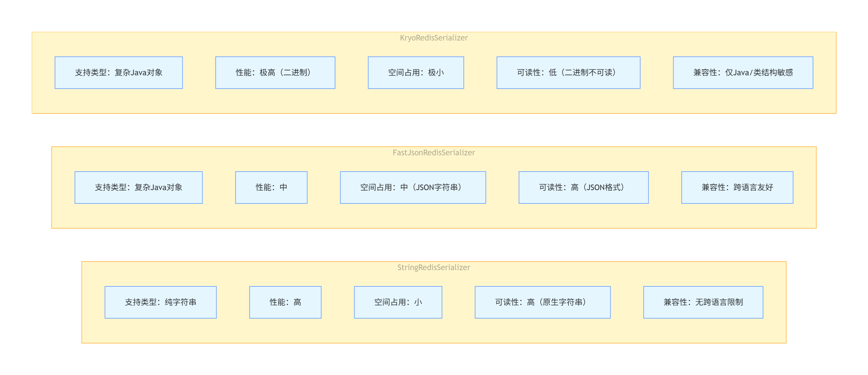Click the 性能：中 node
Viewport: 868px width, 375px height.
pos(271,187)
